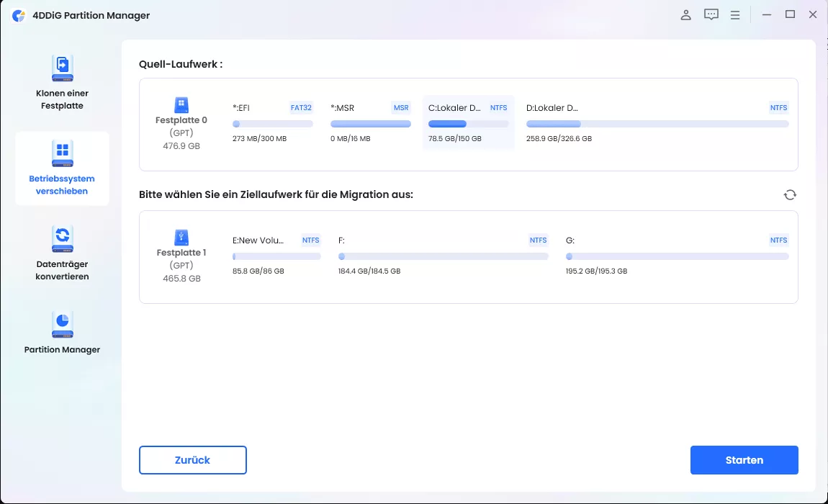Click the 465.8 GB disk size
Screen dimensions: 828x504
coord(181,279)
